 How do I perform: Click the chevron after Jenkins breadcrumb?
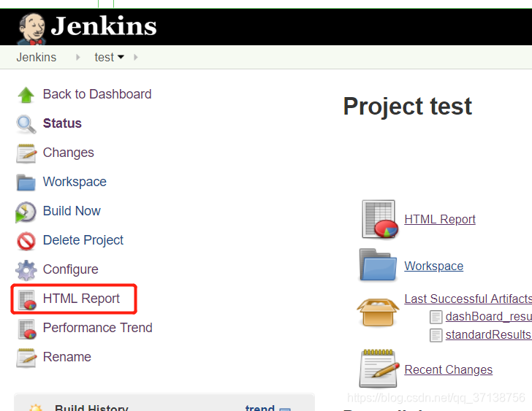tap(78, 57)
